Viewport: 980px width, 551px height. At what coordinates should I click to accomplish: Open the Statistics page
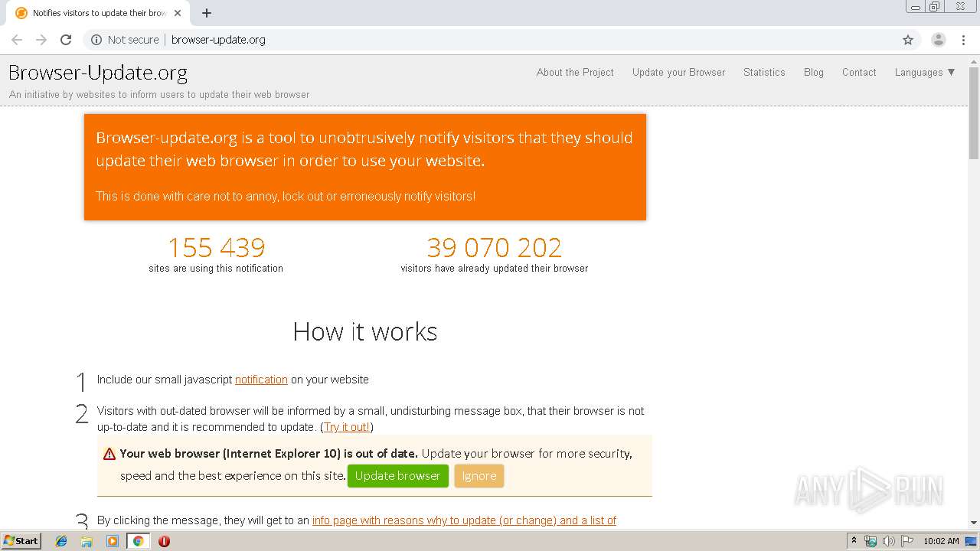[764, 72]
